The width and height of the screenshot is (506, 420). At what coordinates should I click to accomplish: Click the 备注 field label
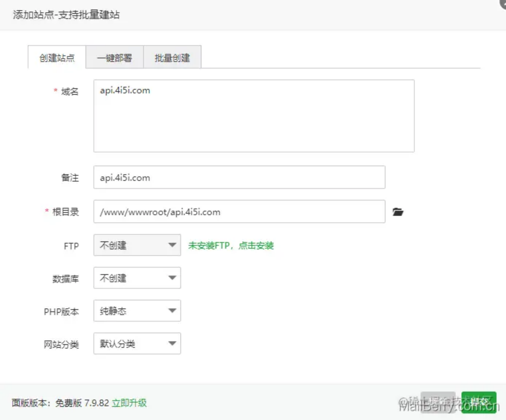point(70,177)
